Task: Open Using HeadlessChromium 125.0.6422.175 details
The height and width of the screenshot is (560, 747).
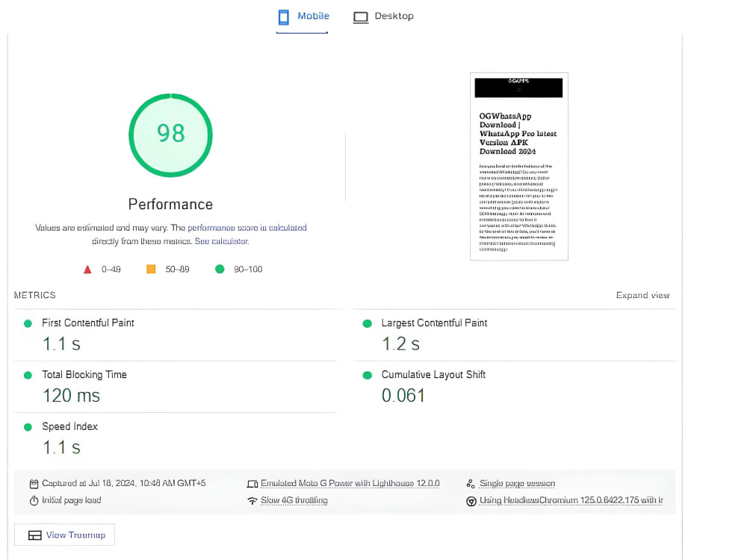Action: coord(571,500)
